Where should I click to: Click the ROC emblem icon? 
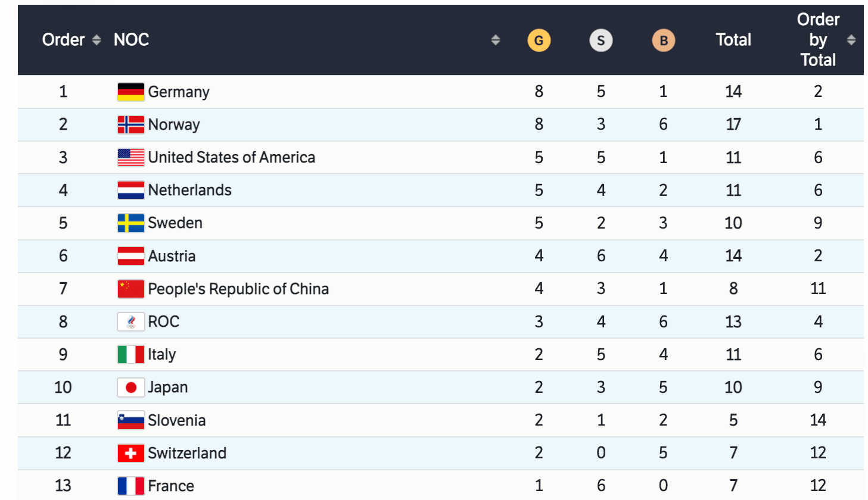[130, 322]
